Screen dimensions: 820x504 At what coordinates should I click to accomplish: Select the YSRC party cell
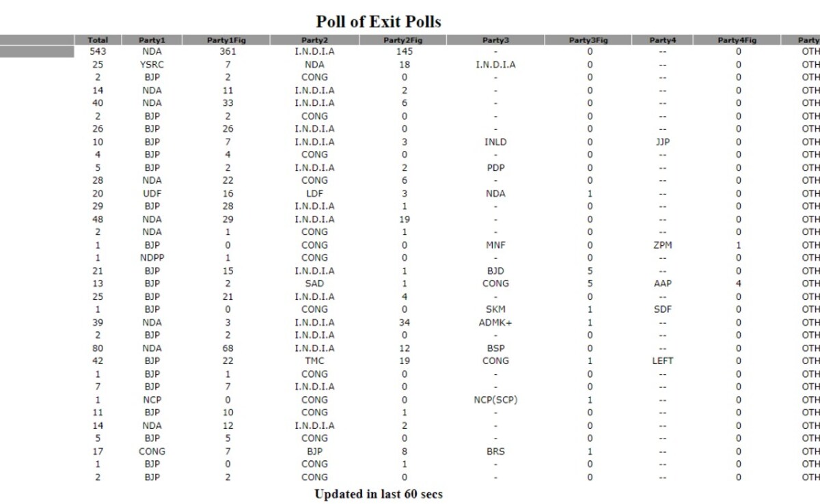tap(152, 64)
